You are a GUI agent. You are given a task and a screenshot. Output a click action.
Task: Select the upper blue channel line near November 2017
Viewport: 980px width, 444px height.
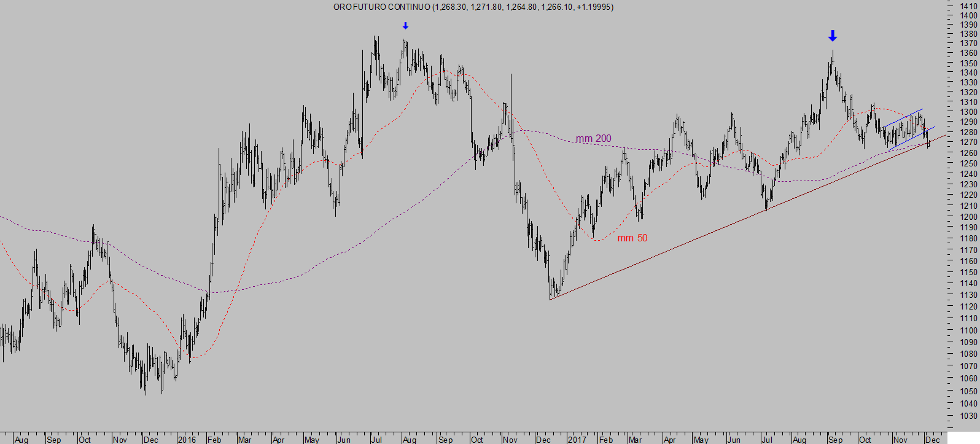tap(904, 117)
